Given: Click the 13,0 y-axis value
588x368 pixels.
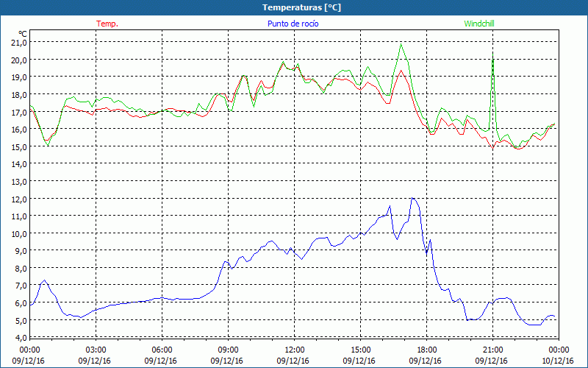Looking at the screenshot, I should (19, 182).
